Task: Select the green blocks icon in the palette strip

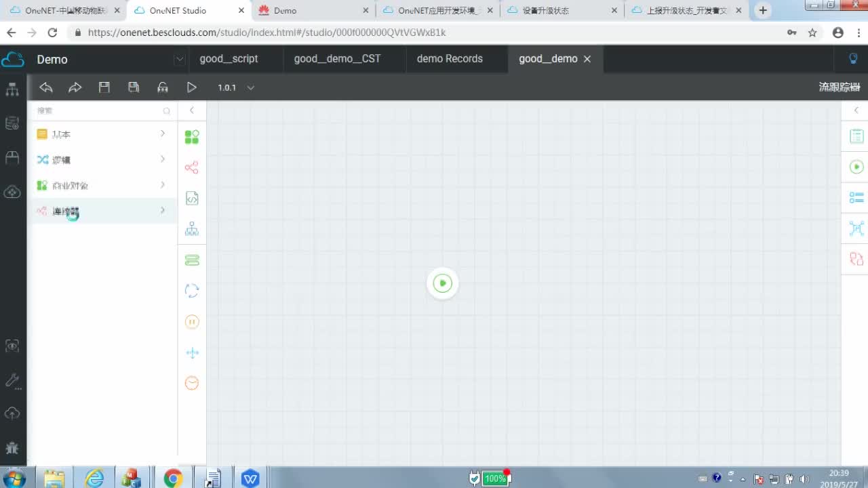Action: point(192,137)
